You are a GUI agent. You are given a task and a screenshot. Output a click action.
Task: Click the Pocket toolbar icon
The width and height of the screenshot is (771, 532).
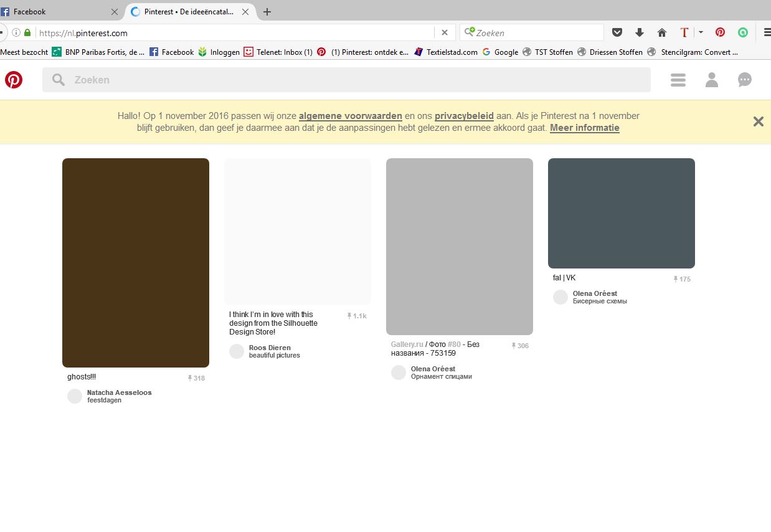pos(617,32)
